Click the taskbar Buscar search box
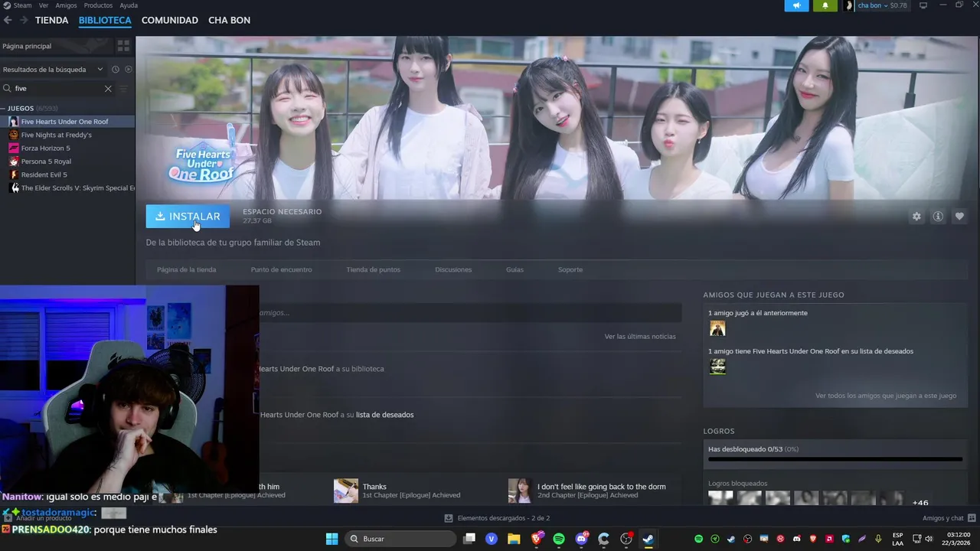This screenshot has width=980, height=551. (401, 539)
